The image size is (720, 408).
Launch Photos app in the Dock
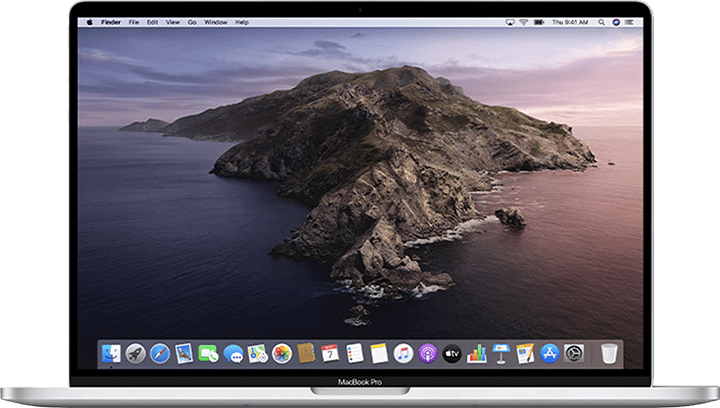click(282, 354)
